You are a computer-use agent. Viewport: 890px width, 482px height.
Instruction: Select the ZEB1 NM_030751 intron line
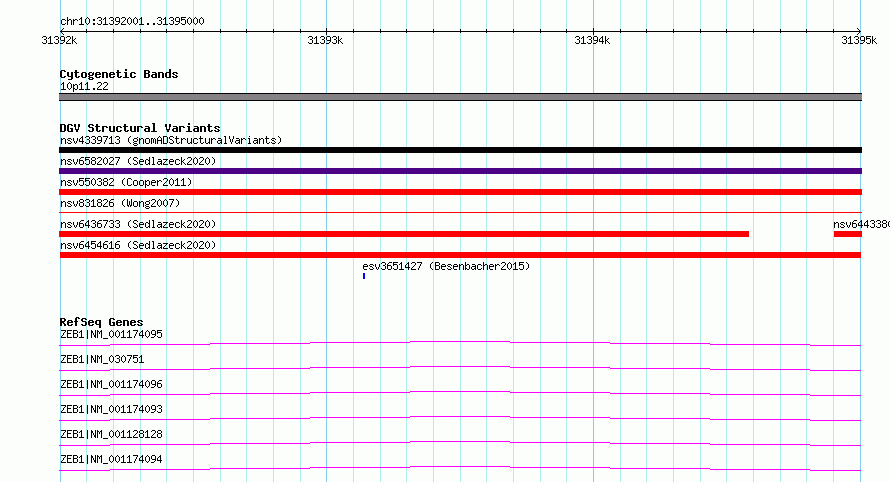(x=460, y=368)
